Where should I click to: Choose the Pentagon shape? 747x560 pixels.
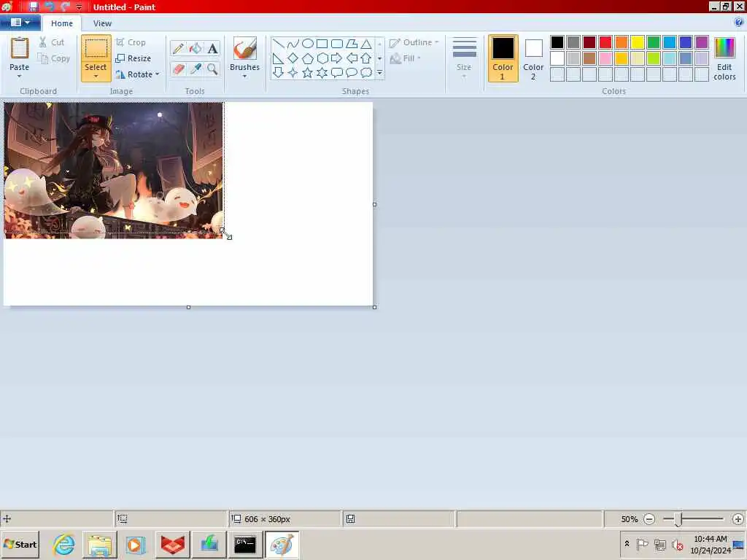(x=308, y=58)
